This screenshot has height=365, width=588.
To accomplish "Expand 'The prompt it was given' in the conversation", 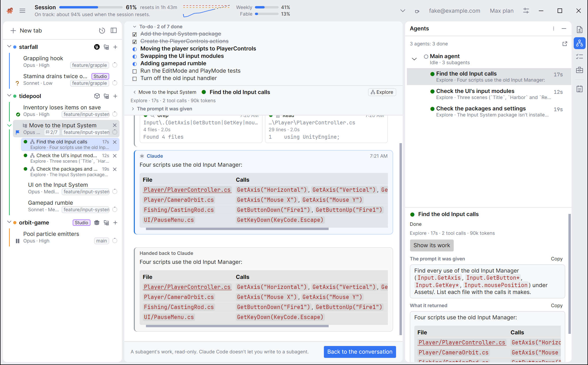I will tap(133, 109).
